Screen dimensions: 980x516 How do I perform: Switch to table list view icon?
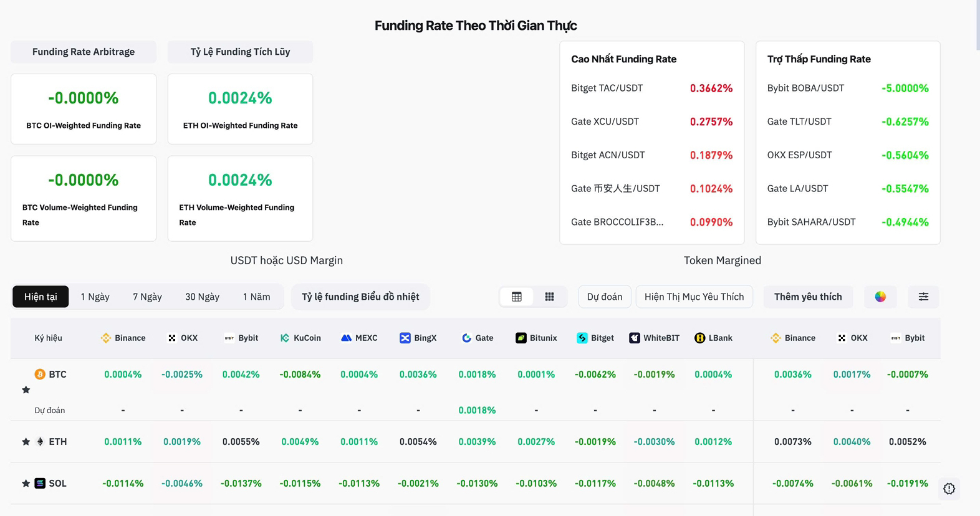pyautogui.click(x=517, y=297)
